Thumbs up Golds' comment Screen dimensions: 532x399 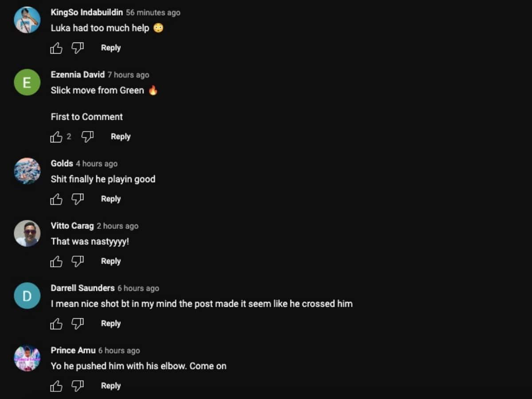coord(56,199)
